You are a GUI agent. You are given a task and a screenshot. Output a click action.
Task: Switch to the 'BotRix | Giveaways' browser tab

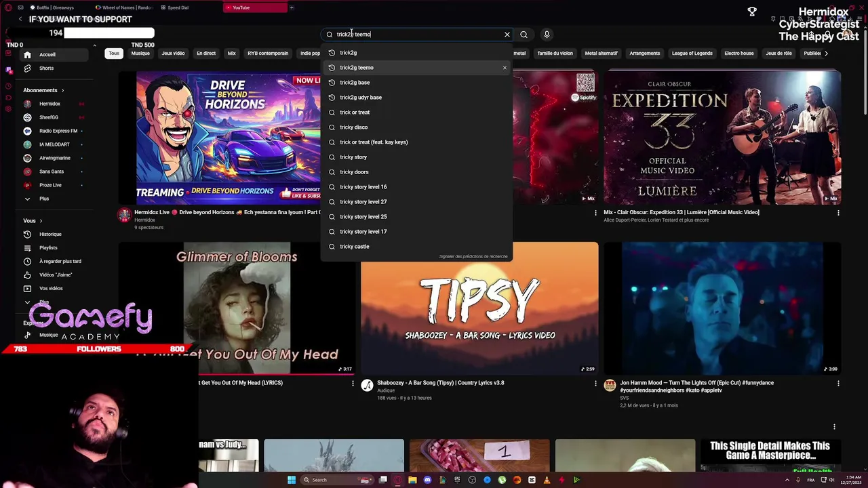click(x=56, y=7)
